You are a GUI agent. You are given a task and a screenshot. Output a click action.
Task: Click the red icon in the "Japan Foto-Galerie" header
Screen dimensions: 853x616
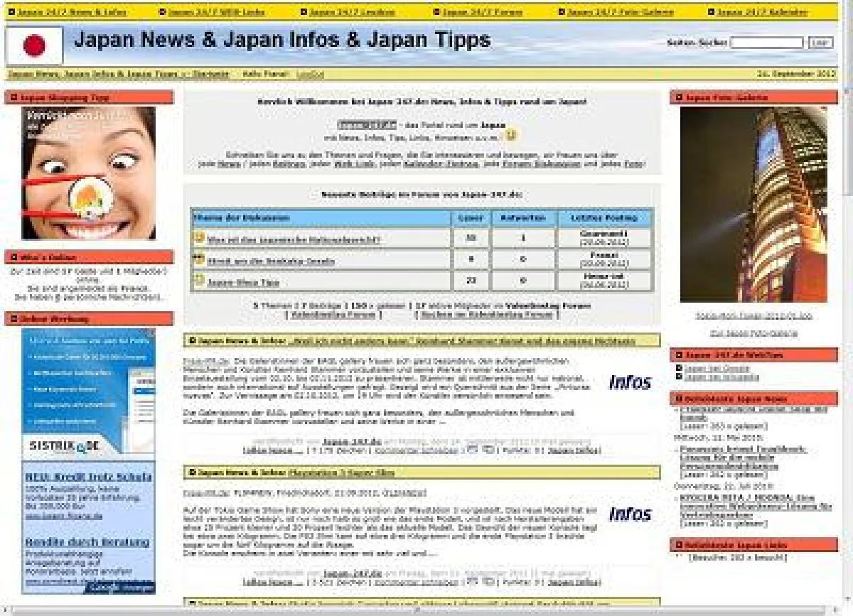coord(680,96)
